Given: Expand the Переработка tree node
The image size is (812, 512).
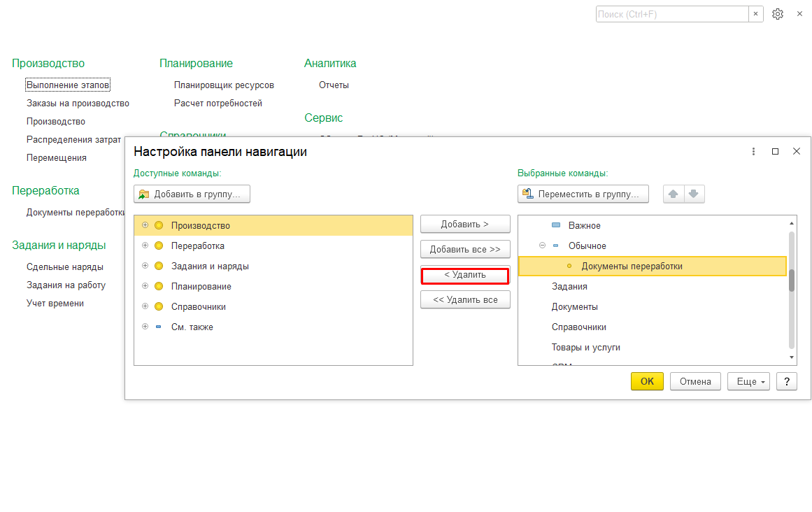Looking at the screenshot, I should [x=145, y=246].
